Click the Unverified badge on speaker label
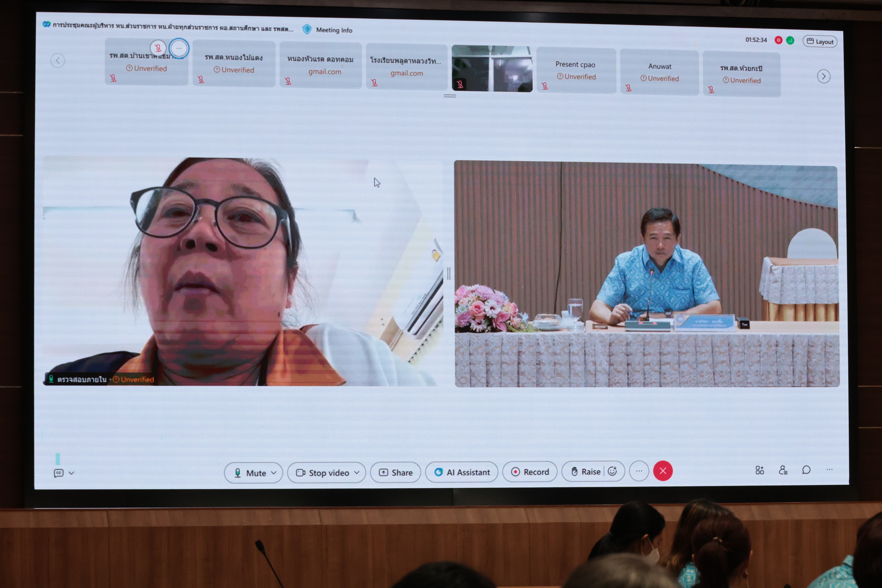 tap(133, 379)
